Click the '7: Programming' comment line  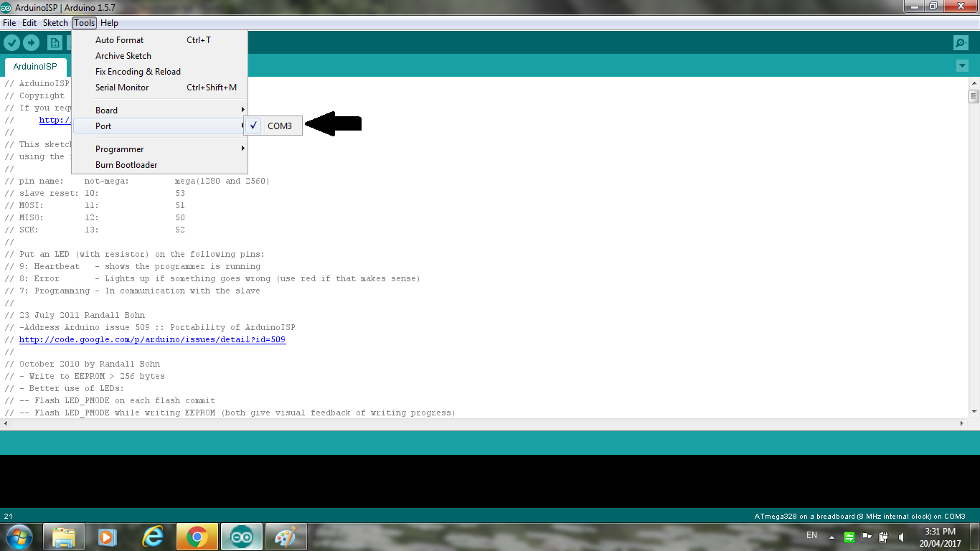[x=133, y=291]
